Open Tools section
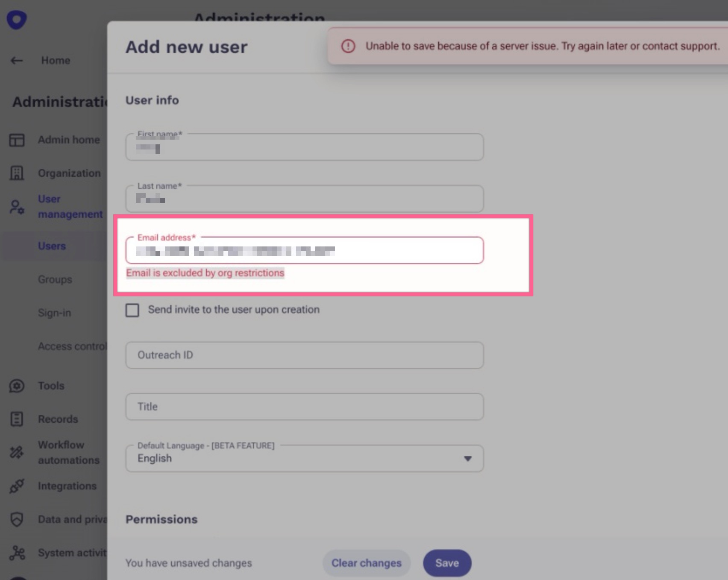 point(51,386)
